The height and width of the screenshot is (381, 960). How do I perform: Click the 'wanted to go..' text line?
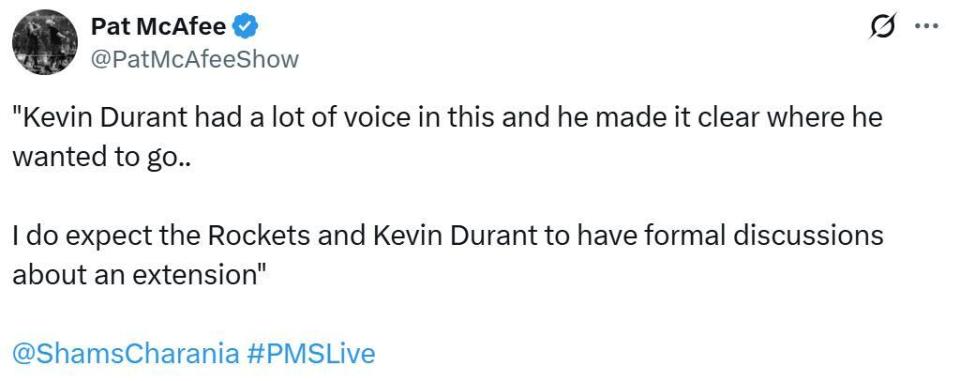102,158
